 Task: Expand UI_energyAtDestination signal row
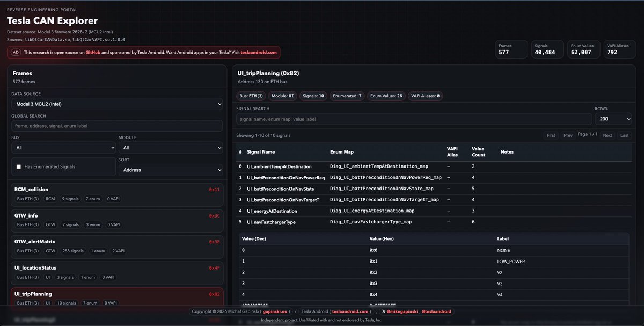pos(434,211)
